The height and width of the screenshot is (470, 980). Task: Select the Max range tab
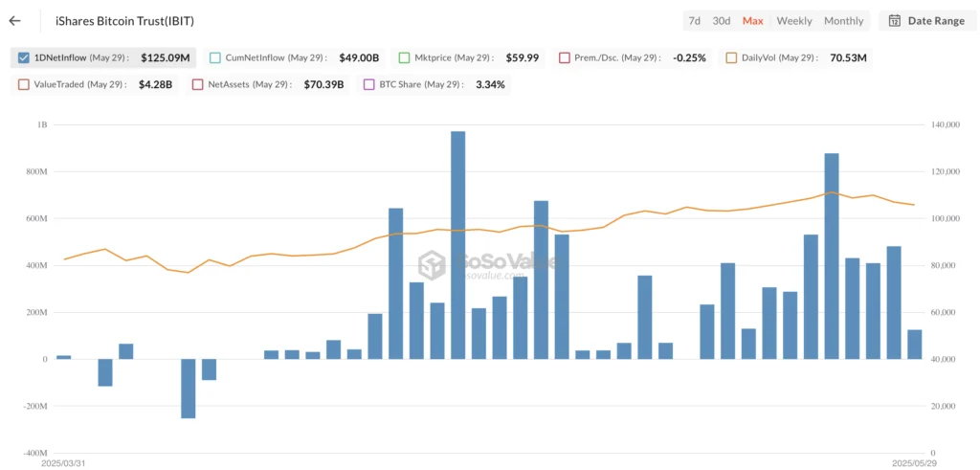point(752,21)
